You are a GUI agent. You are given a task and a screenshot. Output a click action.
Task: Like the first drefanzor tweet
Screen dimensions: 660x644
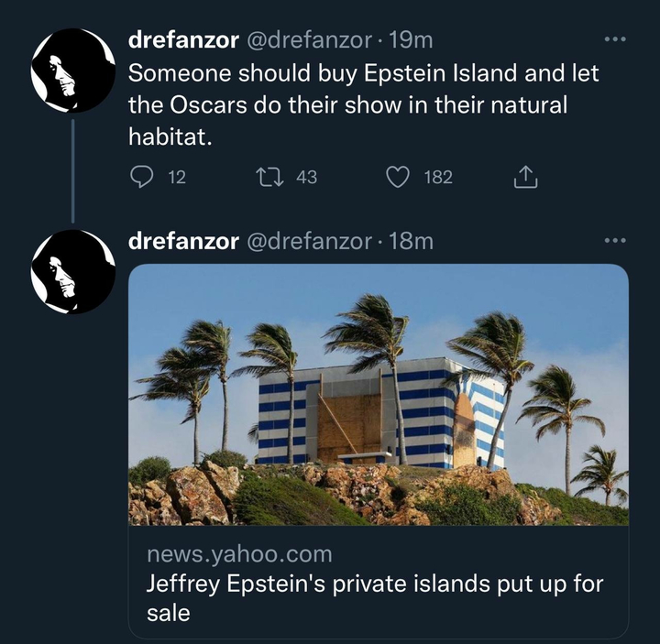point(398,177)
